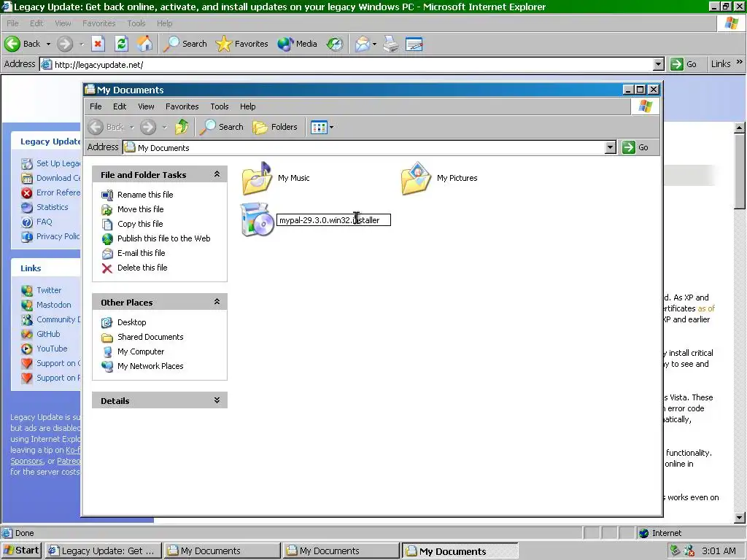Open Internet Explorer address bar dropdown

click(x=659, y=64)
